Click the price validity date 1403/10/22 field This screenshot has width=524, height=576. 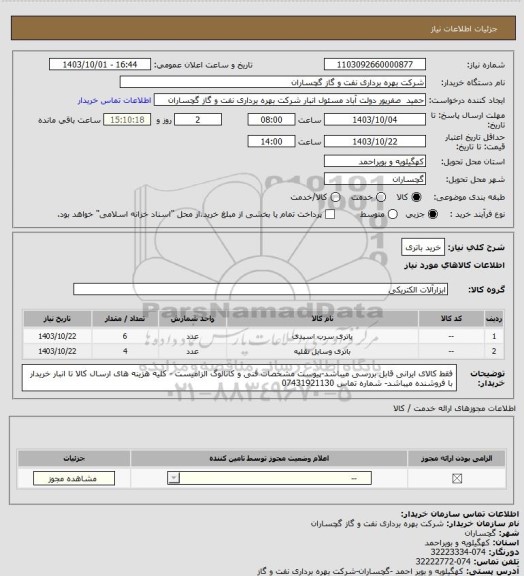375,141
